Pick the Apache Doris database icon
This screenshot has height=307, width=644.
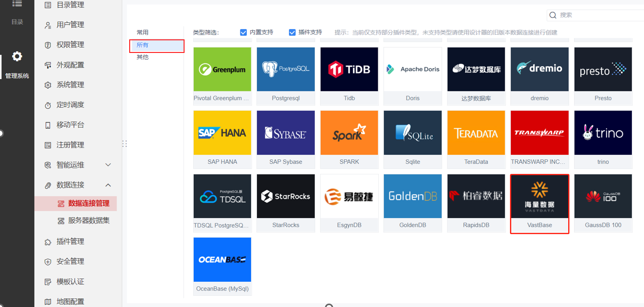tap(413, 69)
